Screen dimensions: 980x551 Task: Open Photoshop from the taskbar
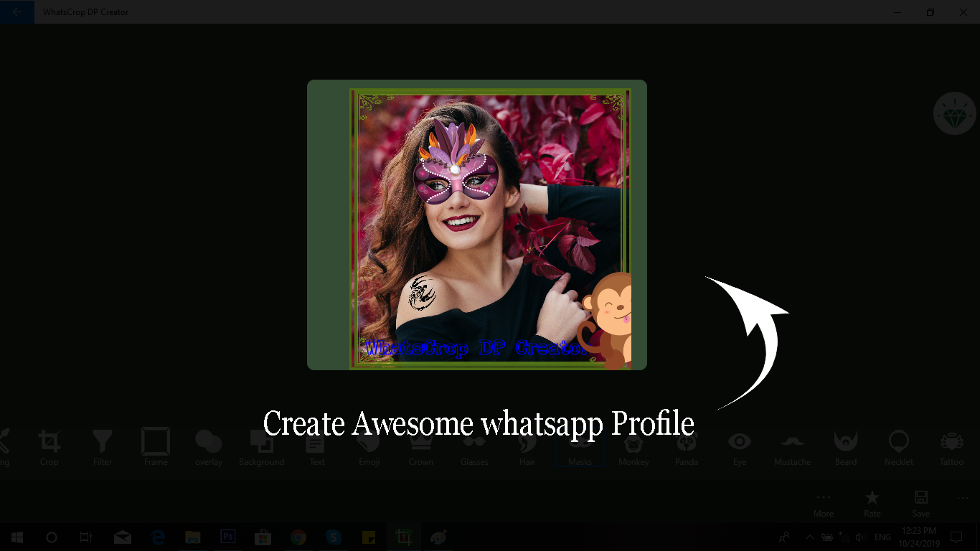coord(228,537)
